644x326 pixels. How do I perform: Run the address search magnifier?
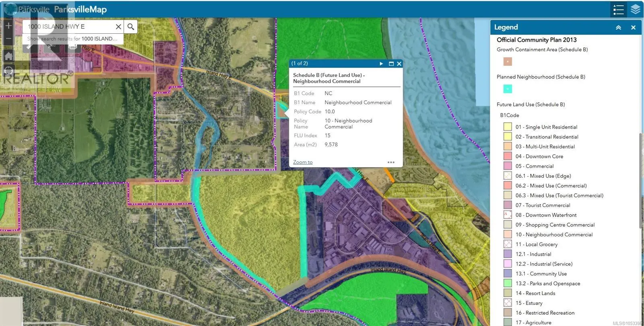click(x=131, y=27)
